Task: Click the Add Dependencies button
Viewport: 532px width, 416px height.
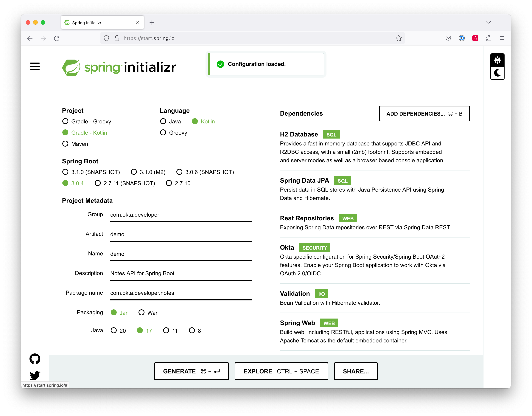Action: click(424, 114)
